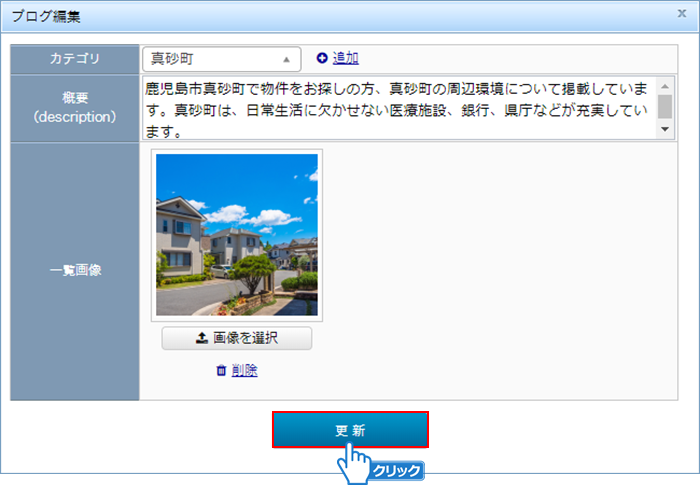This screenshot has height=485, width=700.
Task: Click the description scrollbar thumb
Action: tap(665, 104)
